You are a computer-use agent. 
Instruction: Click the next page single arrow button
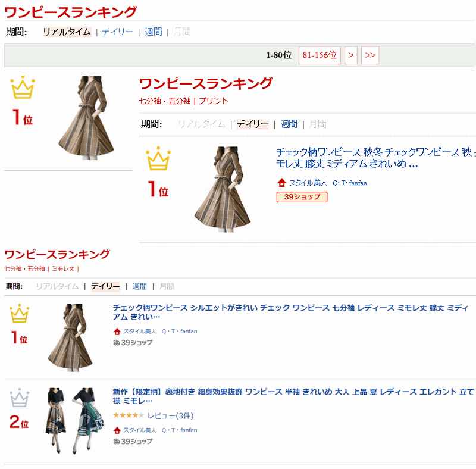pyautogui.click(x=351, y=55)
